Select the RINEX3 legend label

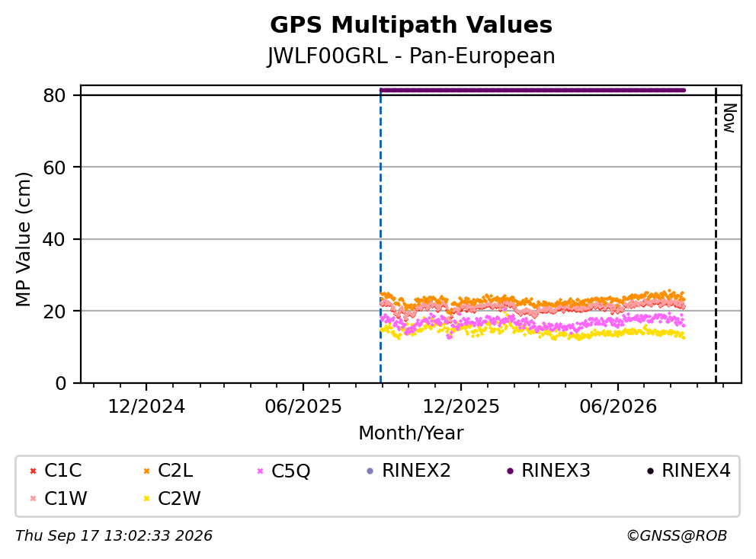click(x=556, y=471)
